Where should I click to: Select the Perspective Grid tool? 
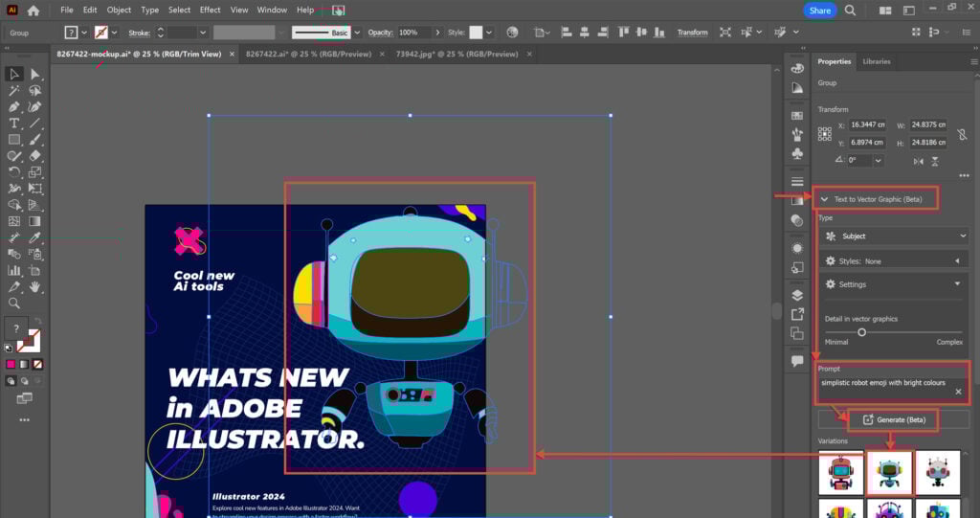click(35, 205)
